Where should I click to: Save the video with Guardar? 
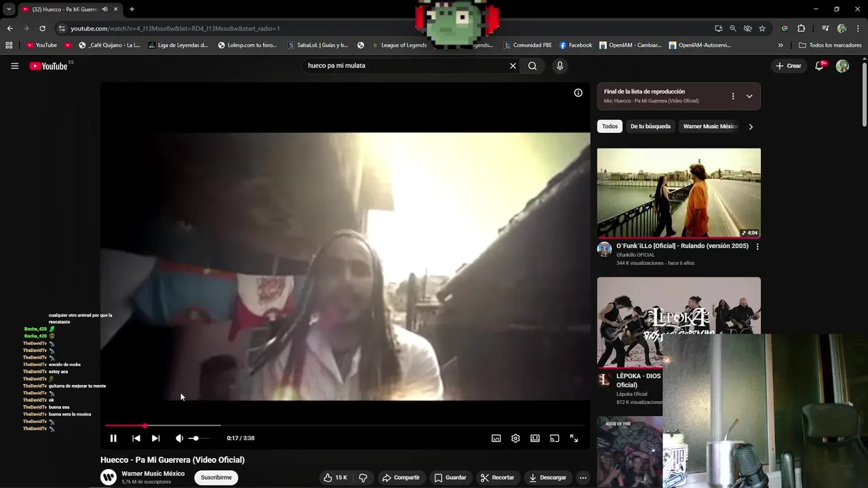(x=450, y=477)
